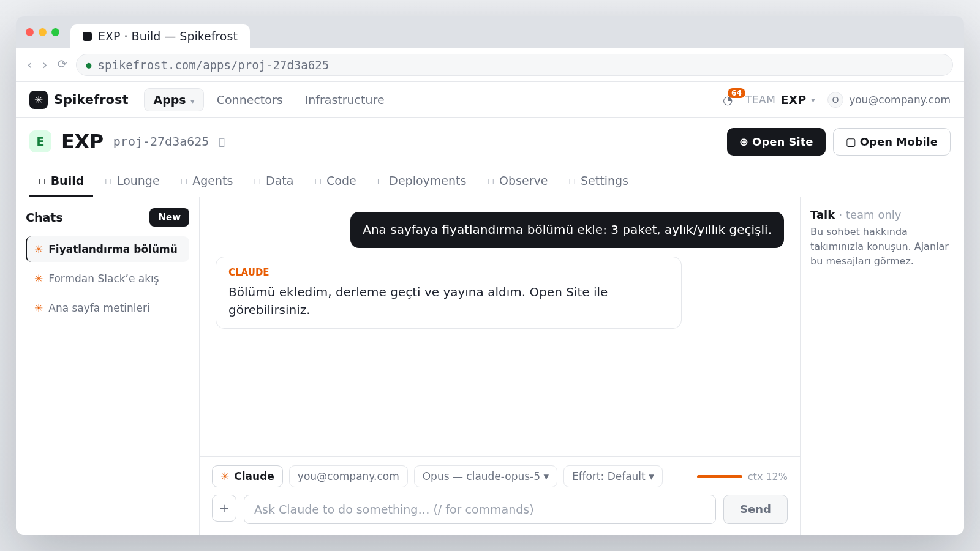Click the EXP project title
This screenshot has width=980, height=551.
click(x=82, y=141)
